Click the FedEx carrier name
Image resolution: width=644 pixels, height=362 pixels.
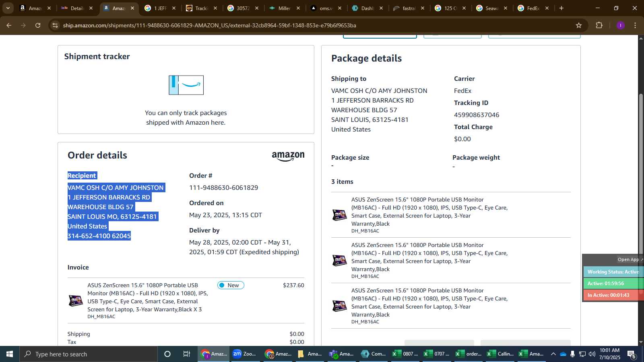pos(462,91)
